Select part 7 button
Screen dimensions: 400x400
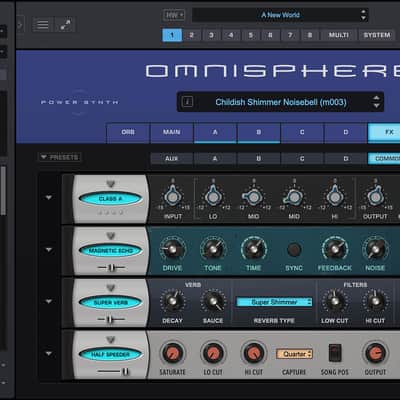pos(290,35)
